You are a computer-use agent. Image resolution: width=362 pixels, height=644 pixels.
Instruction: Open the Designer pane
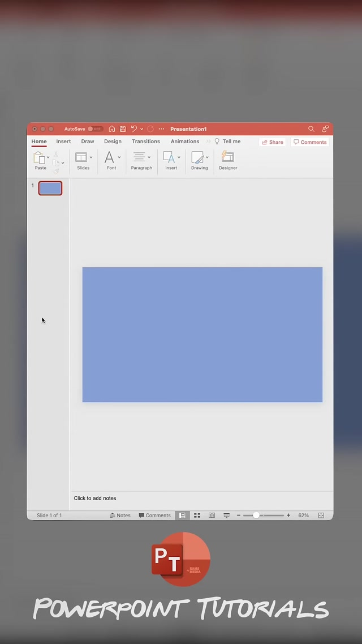coord(228,160)
